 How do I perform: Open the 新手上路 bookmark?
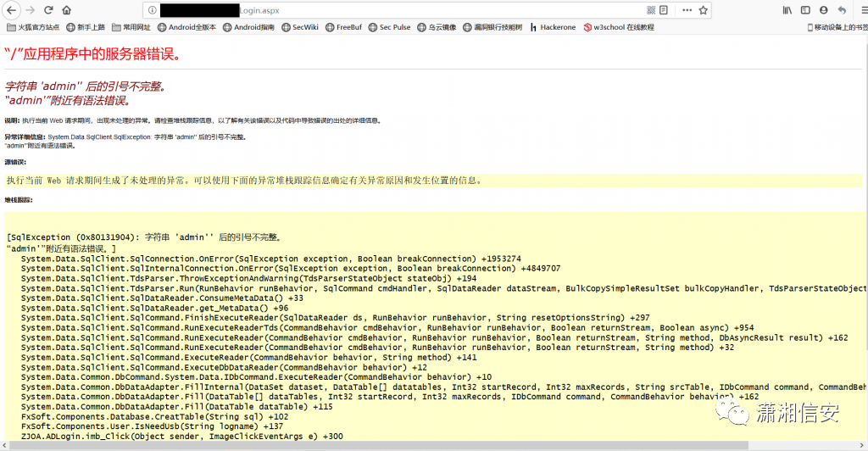pyautogui.click(x=86, y=27)
